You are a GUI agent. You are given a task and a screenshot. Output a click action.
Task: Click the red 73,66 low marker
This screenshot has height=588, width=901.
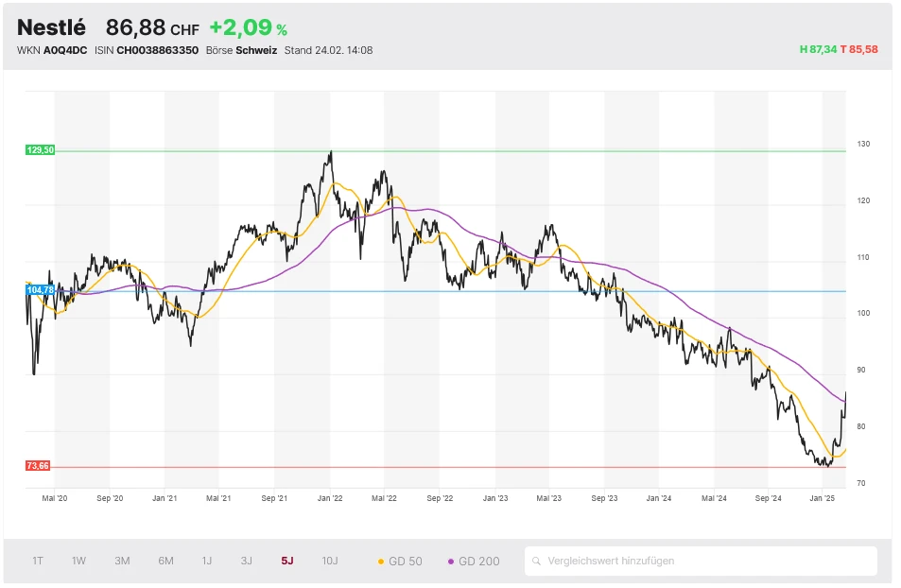(38, 466)
